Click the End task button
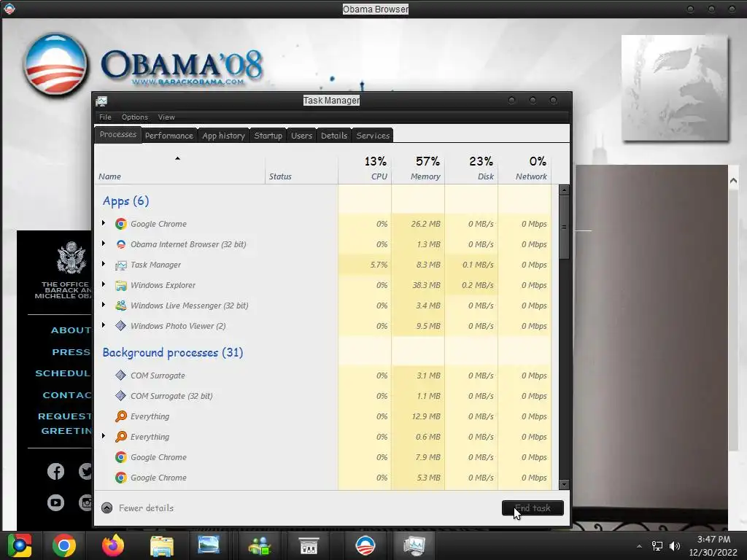Image resolution: width=747 pixels, height=560 pixels. 533,508
